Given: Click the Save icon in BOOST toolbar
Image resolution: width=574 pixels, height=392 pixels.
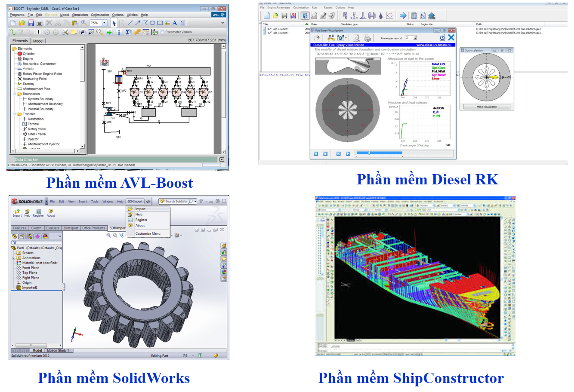Looking at the screenshot, I should point(31,23).
